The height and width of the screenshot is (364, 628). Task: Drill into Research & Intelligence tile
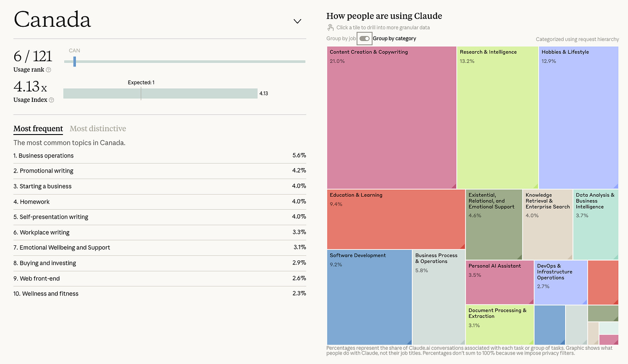coord(497,118)
